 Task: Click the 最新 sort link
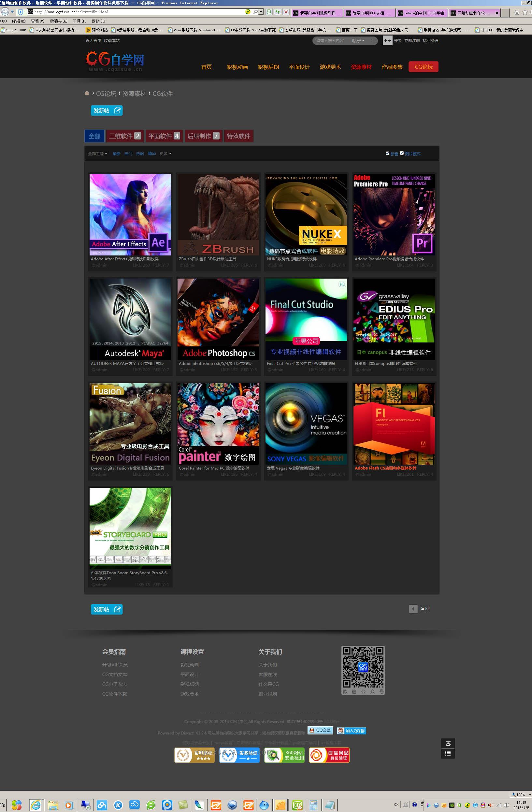click(117, 153)
